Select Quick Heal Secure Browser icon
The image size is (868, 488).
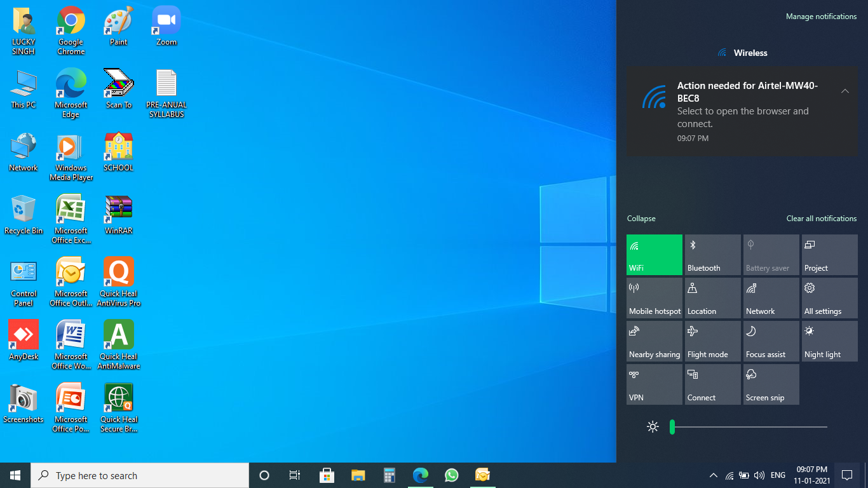(119, 408)
